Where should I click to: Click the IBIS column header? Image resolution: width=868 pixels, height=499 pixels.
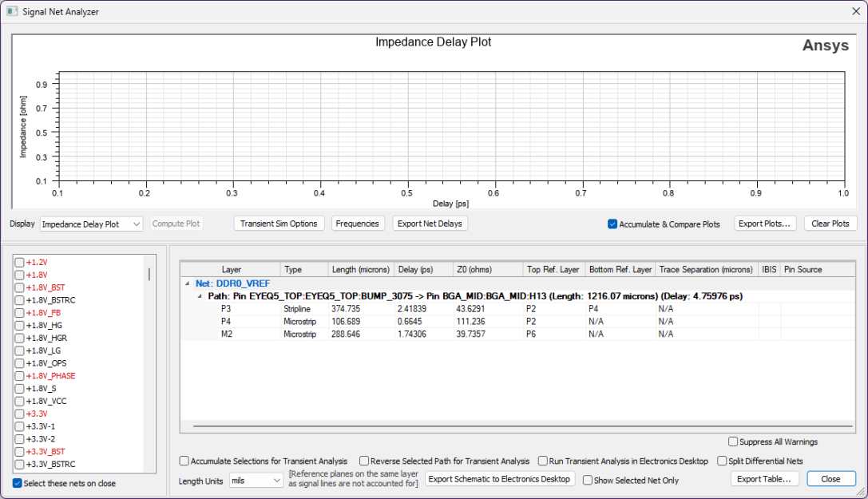770,269
